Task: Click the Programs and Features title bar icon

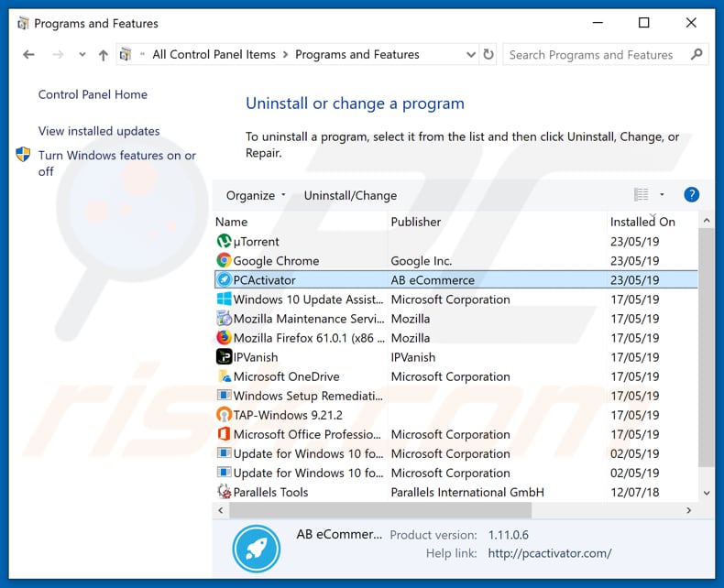Action: (23, 23)
